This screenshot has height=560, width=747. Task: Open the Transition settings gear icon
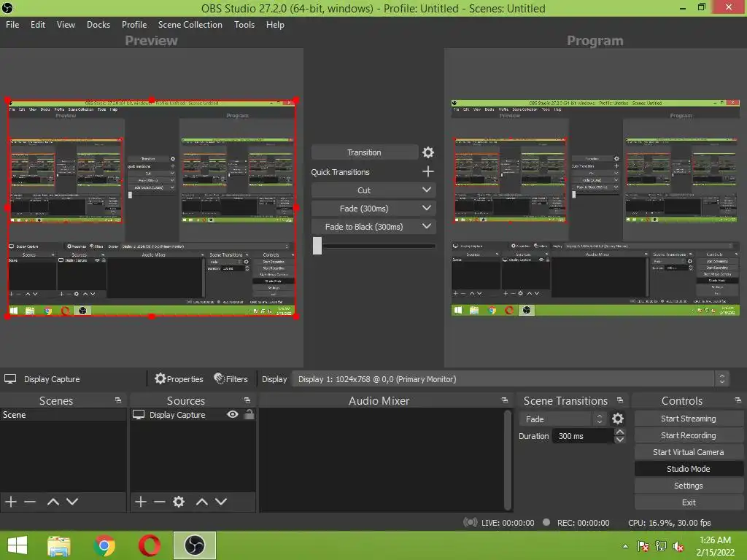click(427, 152)
